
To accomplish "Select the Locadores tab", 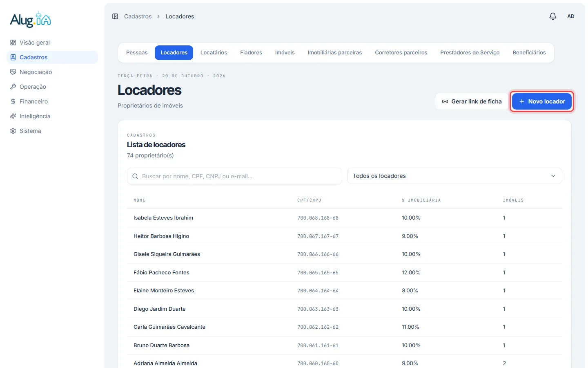I will click(x=174, y=53).
